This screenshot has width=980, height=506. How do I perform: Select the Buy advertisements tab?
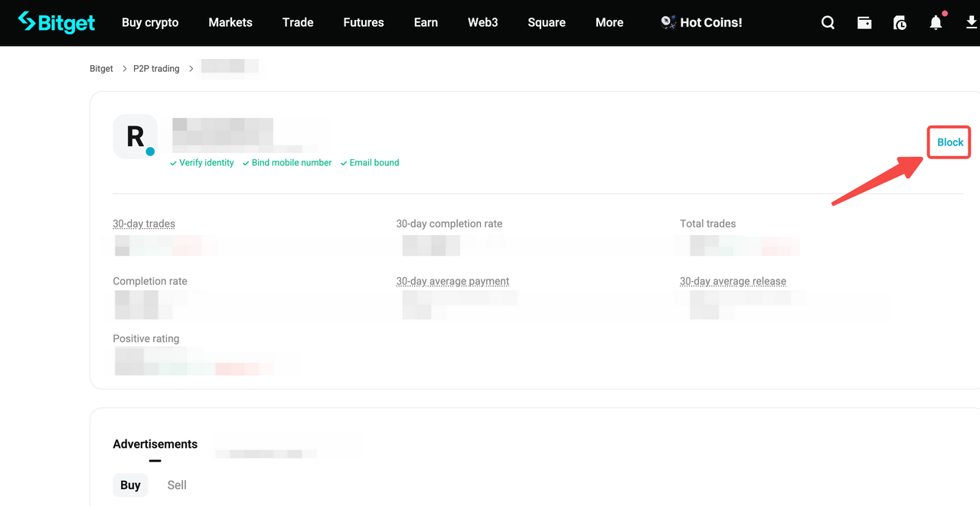(130, 485)
